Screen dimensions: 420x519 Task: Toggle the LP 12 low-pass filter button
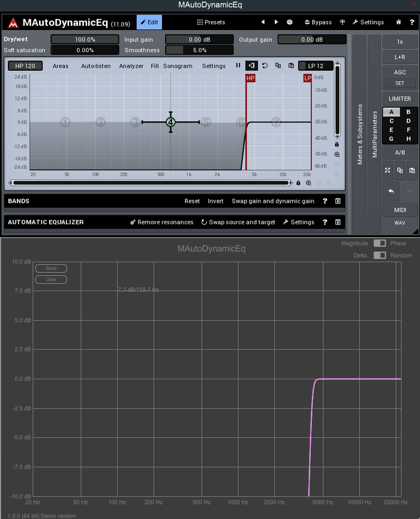[316, 66]
